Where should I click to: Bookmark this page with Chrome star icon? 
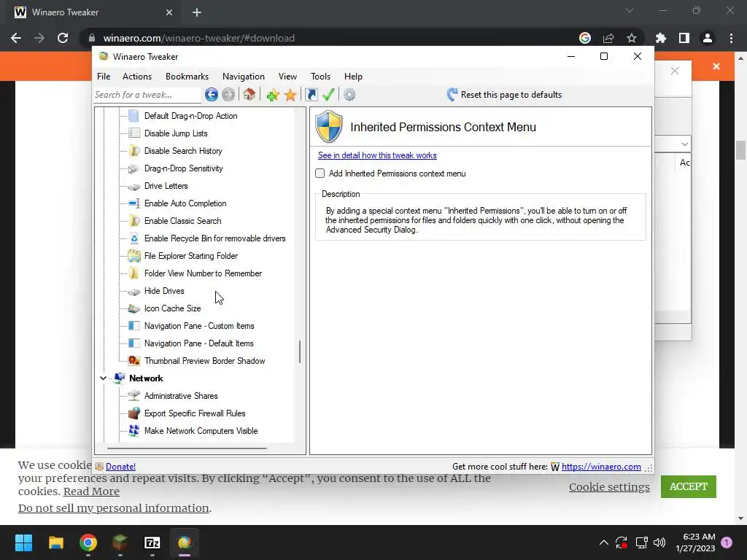(632, 38)
